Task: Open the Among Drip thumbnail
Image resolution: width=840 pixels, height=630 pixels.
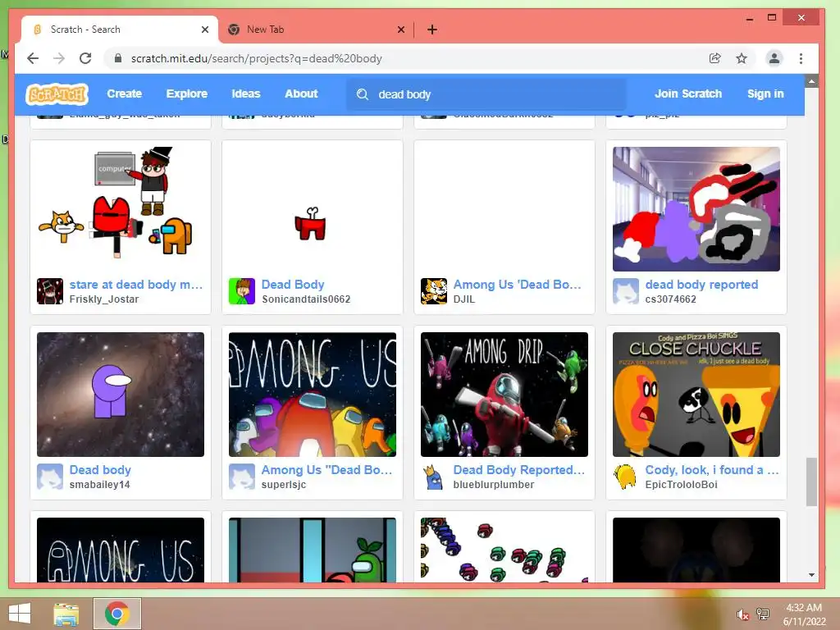Action: pos(504,395)
